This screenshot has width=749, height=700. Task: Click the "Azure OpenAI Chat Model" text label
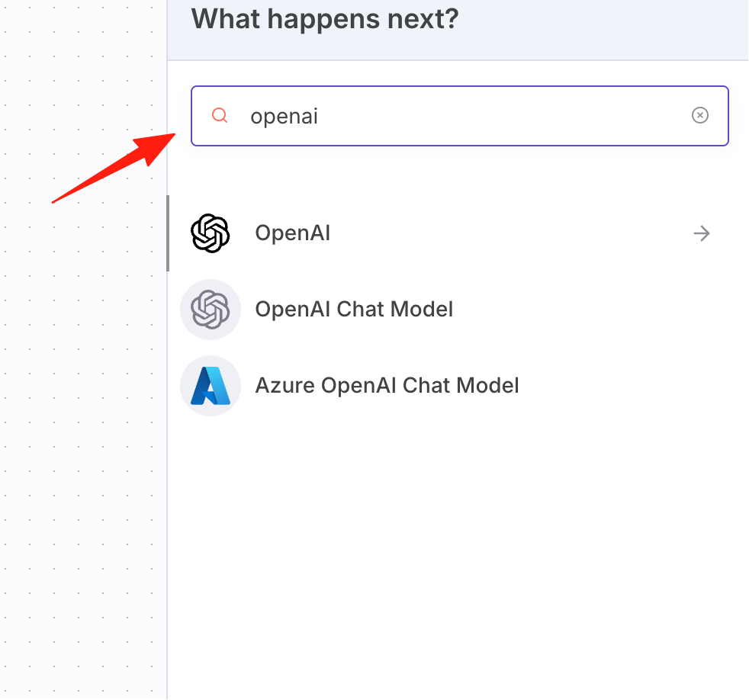387,386
